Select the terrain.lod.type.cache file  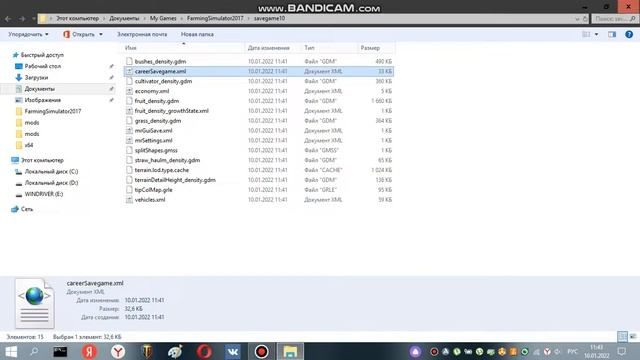point(162,170)
